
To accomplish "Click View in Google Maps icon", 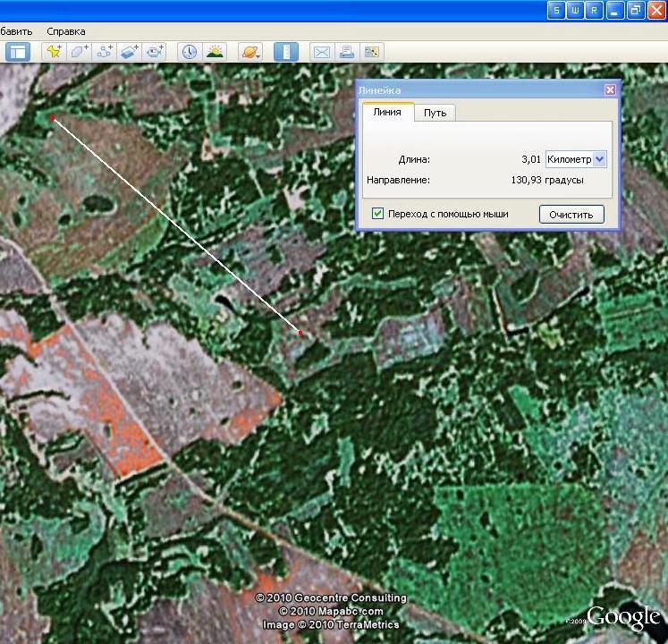I will point(371,52).
